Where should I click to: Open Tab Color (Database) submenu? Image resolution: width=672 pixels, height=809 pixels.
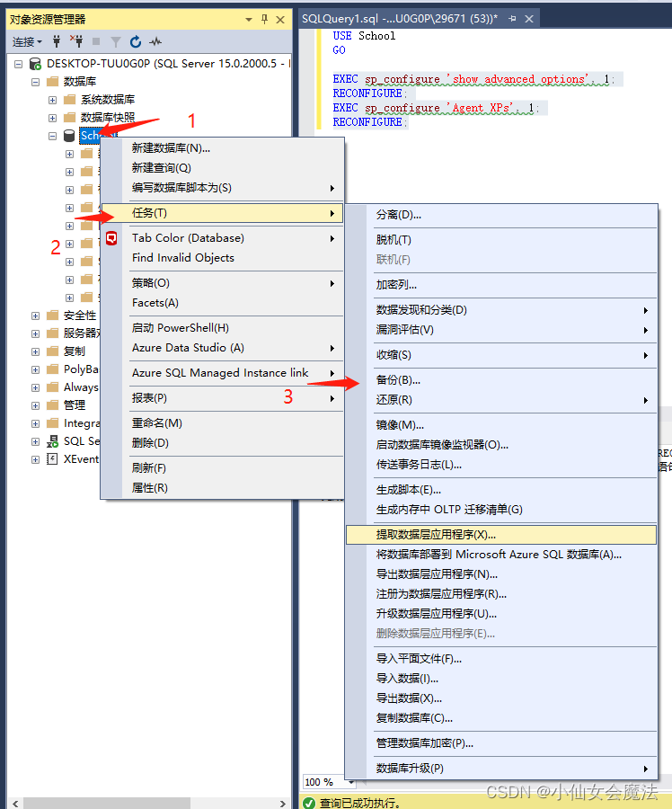coord(223,238)
